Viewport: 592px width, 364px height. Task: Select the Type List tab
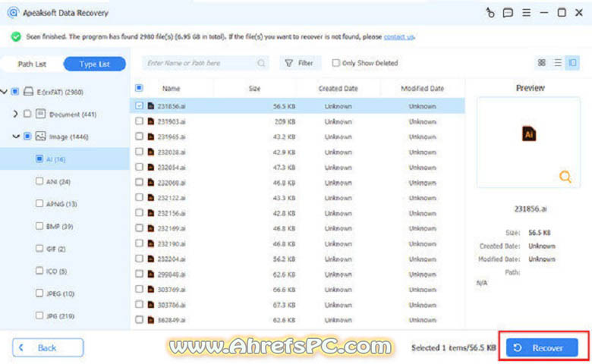94,64
